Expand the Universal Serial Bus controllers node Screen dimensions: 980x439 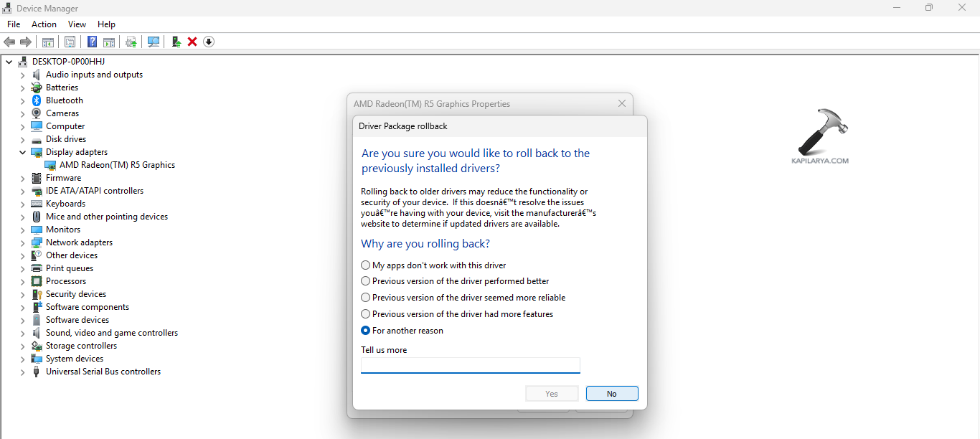[x=22, y=371]
